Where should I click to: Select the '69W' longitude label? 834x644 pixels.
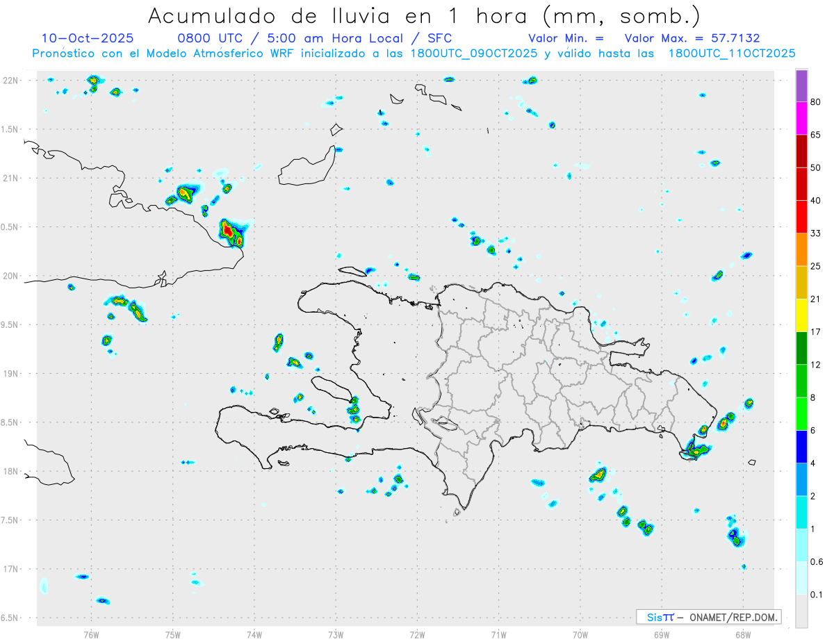click(x=662, y=634)
